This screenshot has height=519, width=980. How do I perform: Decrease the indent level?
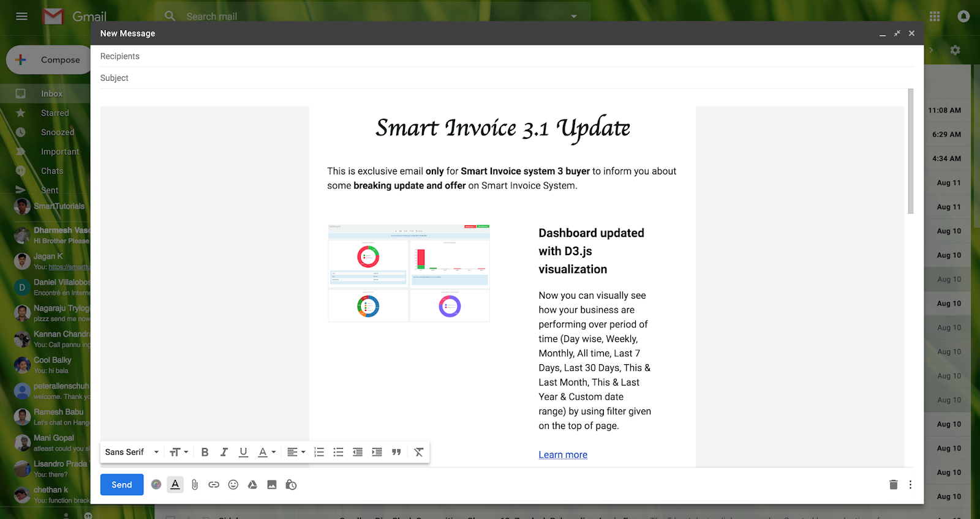coord(358,452)
